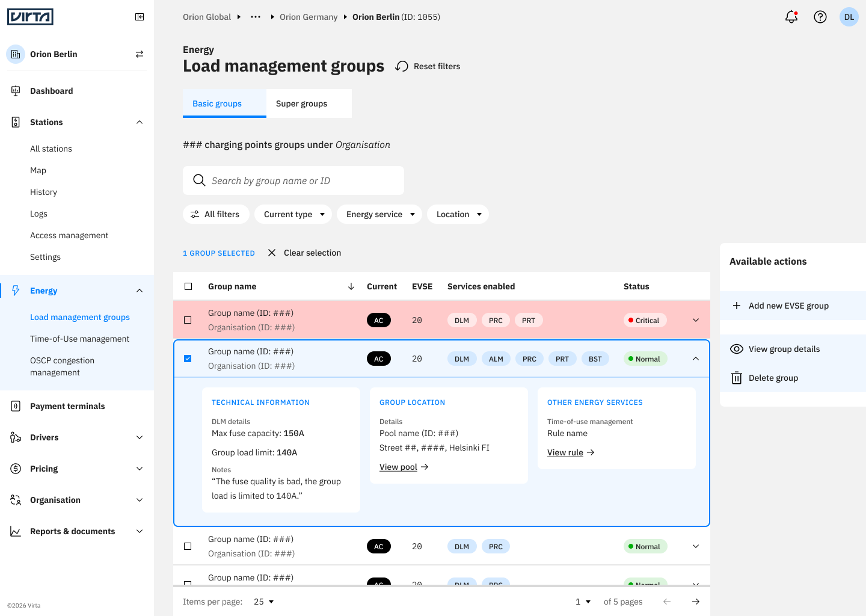Viewport: 866px width, 616px height.
Task: Click the Stations icon in the sidebar
Action: pyautogui.click(x=16, y=122)
